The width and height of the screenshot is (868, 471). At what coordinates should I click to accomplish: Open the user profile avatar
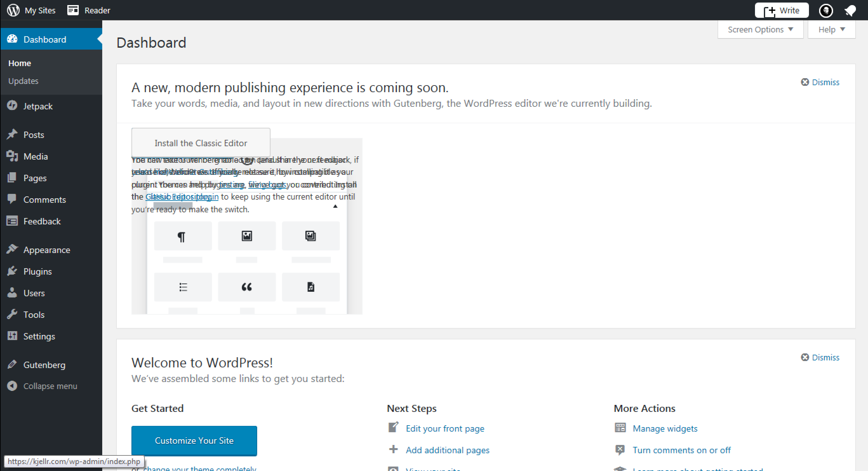(826, 10)
